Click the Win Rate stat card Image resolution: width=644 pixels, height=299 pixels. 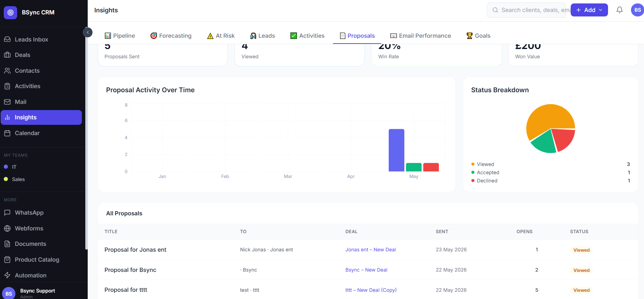[x=436, y=55]
